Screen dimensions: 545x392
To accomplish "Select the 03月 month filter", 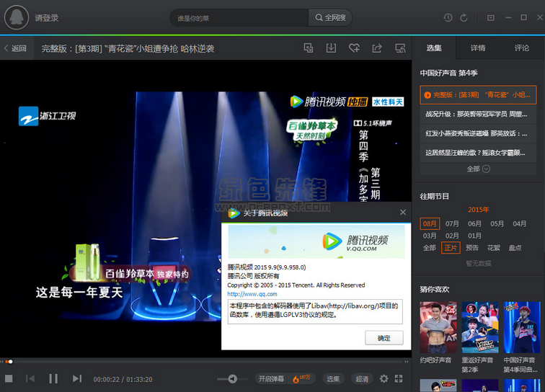I will pyautogui.click(x=430, y=236).
